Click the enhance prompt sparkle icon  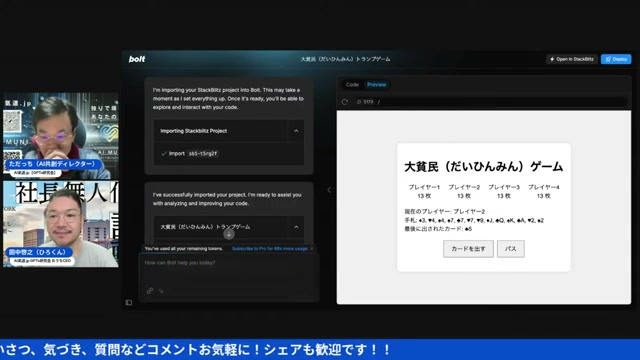[x=162, y=291]
